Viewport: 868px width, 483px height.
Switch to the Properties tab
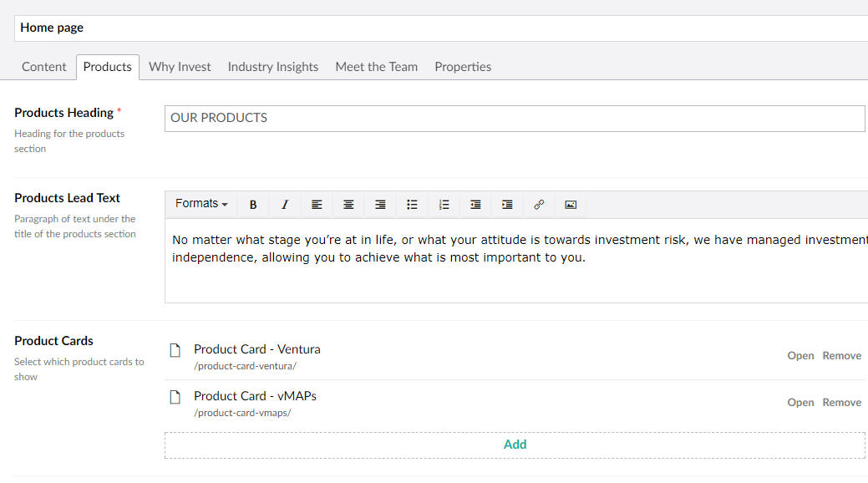click(x=463, y=67)
